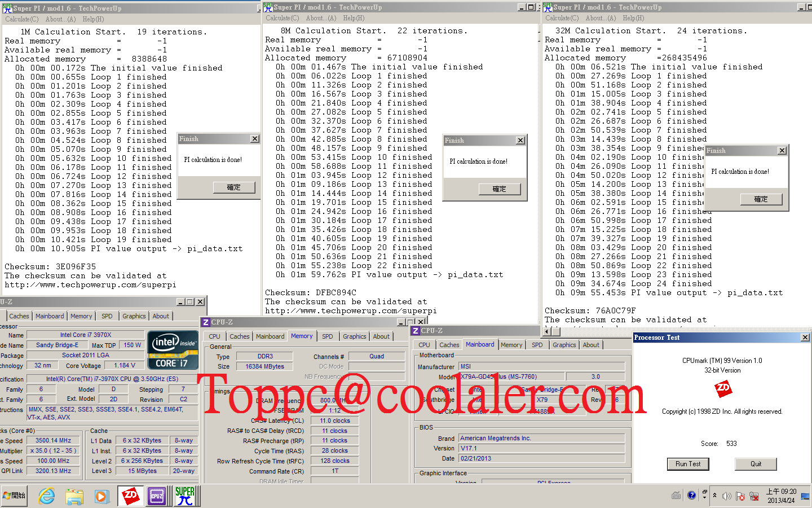
Task: Confirm 確定 in the 8M Finish dialog
Action: coord(500,189)
